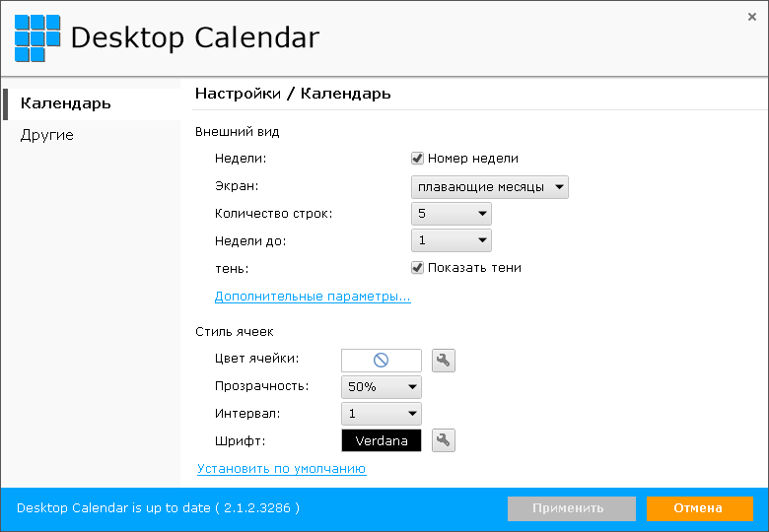Open the плавающие месяцы dropdown
The width and height of the screenshot is (769, 532).
[x=489, y=187]
